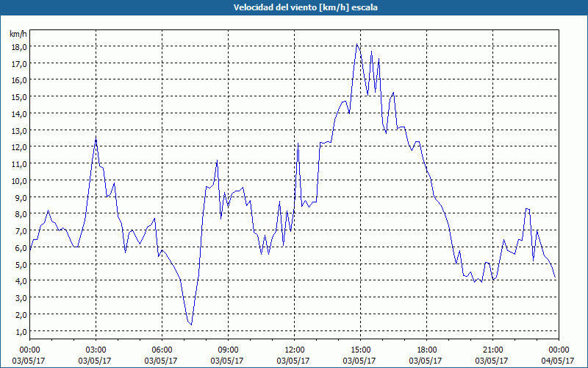Click date '03/05/17' beneath the 21:00 label

492,361
